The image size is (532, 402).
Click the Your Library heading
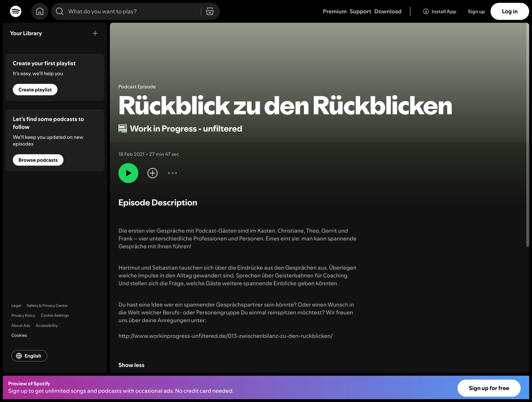26,33
